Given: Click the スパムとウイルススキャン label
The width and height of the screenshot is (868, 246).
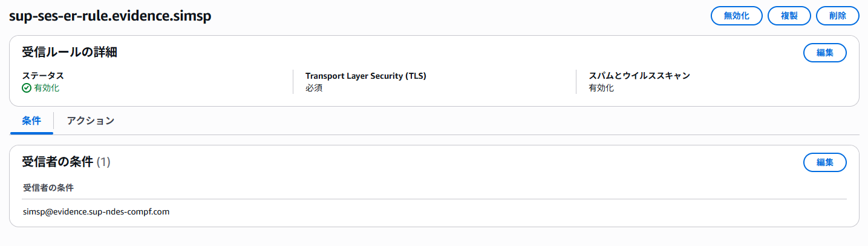Looking at the screenshot, I should [x=639, y=76].
